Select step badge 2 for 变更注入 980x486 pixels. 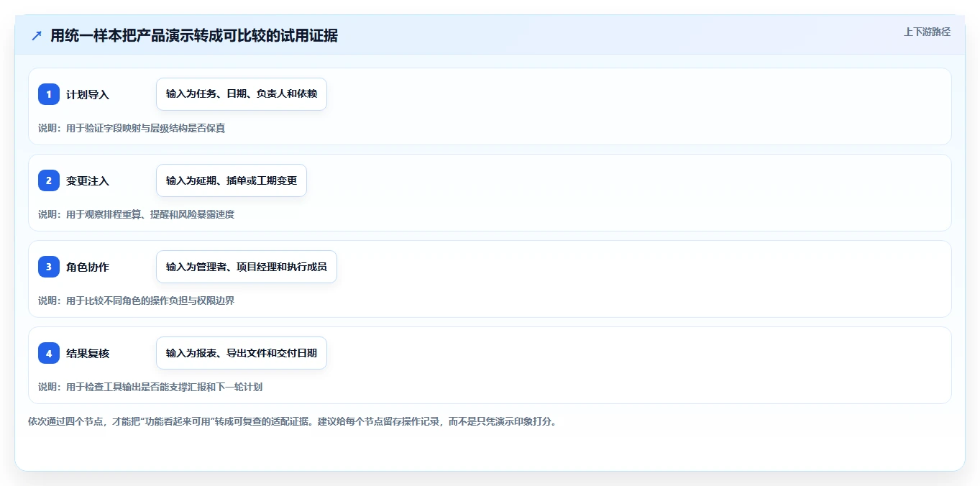point(49,180)
